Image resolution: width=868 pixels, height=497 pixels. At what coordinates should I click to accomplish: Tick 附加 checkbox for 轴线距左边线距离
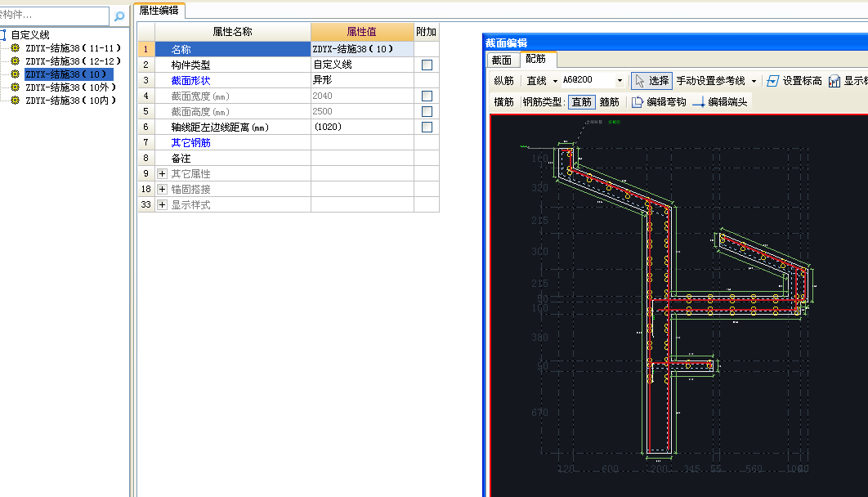pyautogui.click(x=427, y=127)
